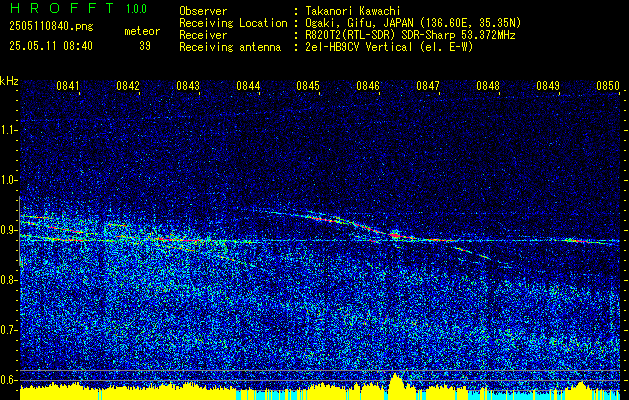The width and height of the screenshot is (629, 400).
Task: Click time marker 0844
Action: click(248, 86)
